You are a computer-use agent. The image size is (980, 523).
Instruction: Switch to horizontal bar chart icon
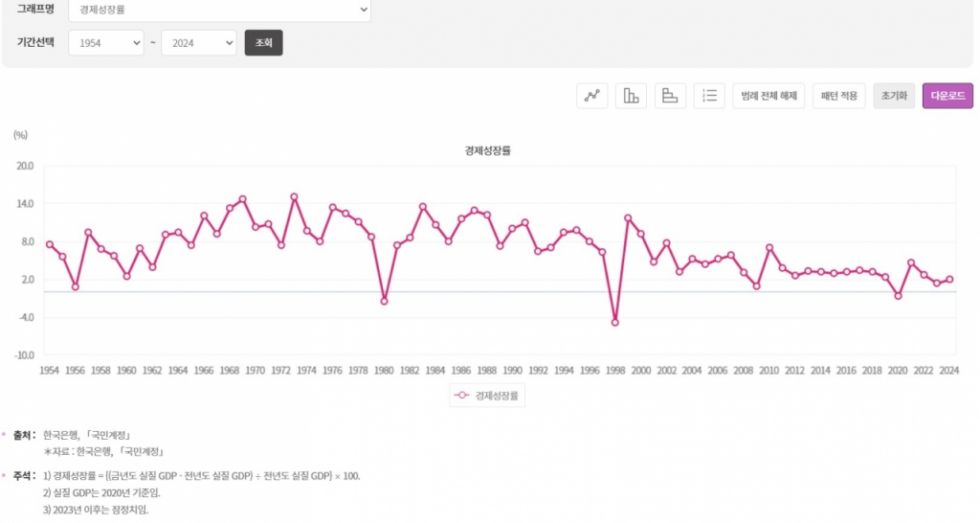tap(670, 96)
